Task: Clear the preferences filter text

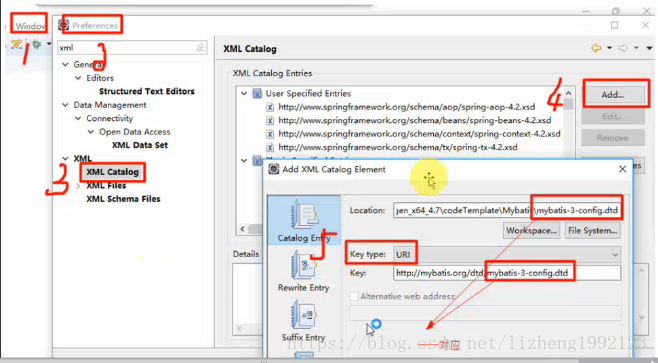Action: (x=201, y=48)
